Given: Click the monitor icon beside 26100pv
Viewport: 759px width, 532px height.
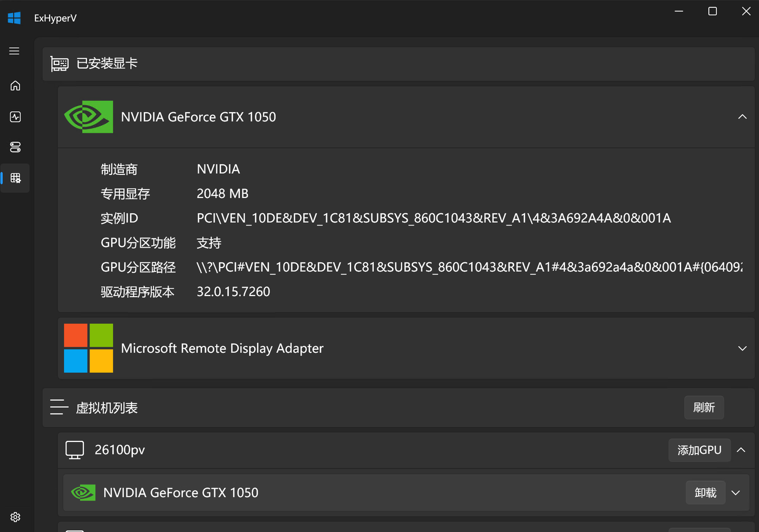Looking at the screenshot, I should (x=74, y=449).
